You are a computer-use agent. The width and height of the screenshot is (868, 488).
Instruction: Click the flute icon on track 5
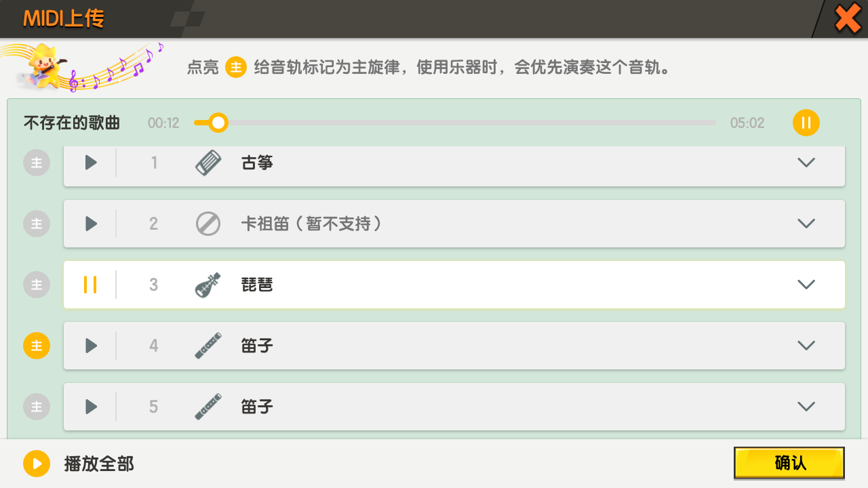[x=208, y=407]
